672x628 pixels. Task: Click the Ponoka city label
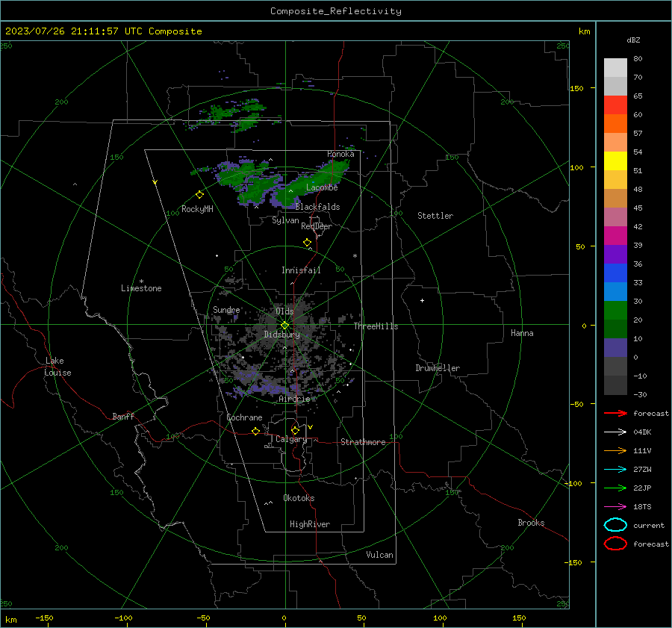340,154
